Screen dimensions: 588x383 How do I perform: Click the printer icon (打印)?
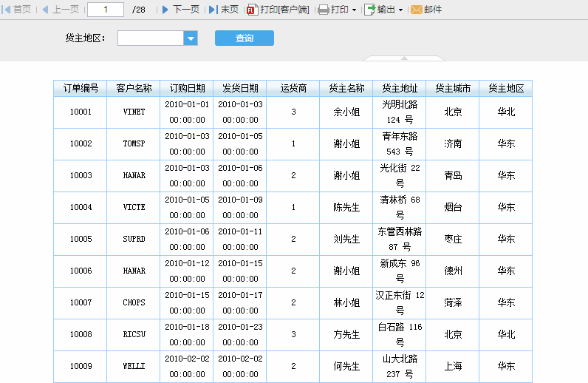click(x=324, y=10)
